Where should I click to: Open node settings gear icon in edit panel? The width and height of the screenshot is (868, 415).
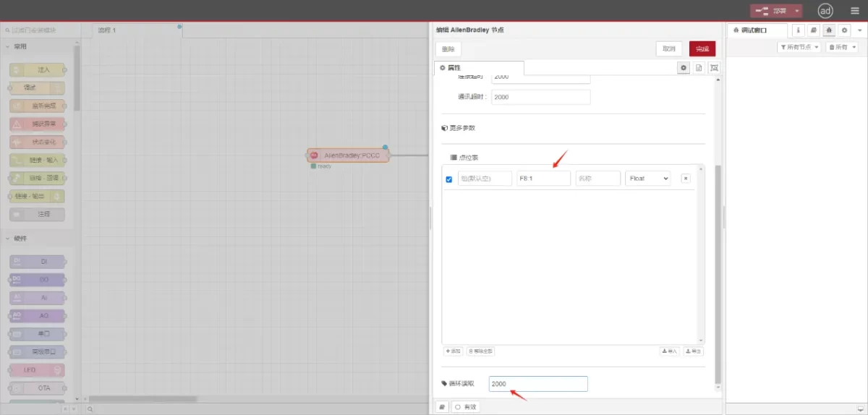(683, 67)
